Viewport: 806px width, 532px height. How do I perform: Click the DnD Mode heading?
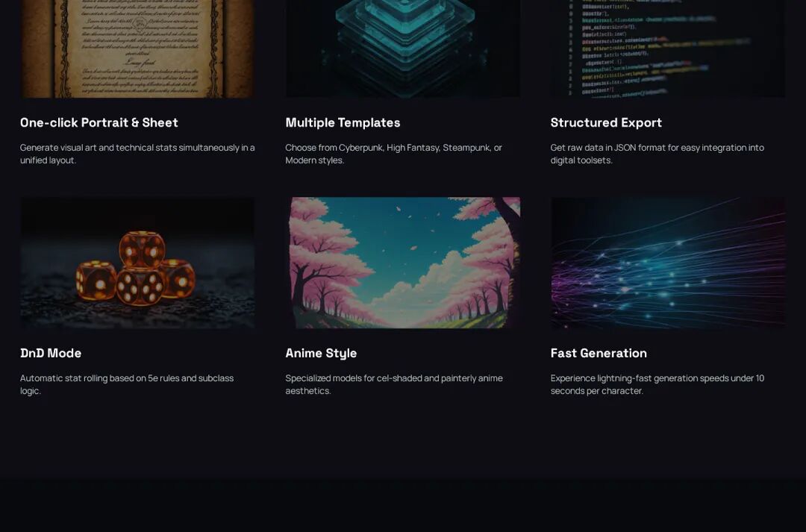click(x=51, y=353)
